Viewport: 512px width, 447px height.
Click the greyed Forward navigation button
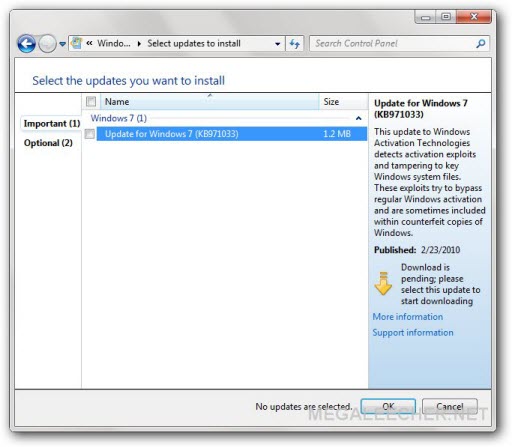pos(47,44)
